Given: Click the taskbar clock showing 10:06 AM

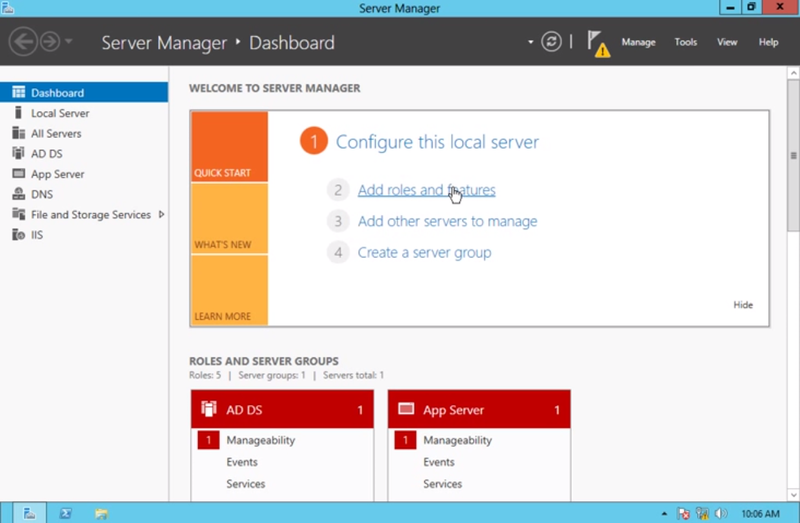Looking at the screenshot, I should [760, 514].
